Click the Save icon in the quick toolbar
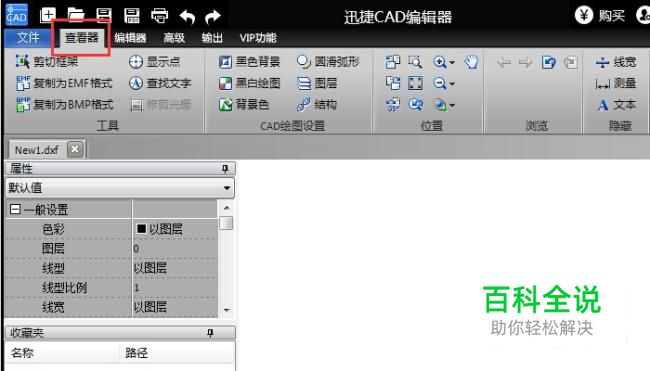Screen dimensions: 650x371 tap(104, 15)
